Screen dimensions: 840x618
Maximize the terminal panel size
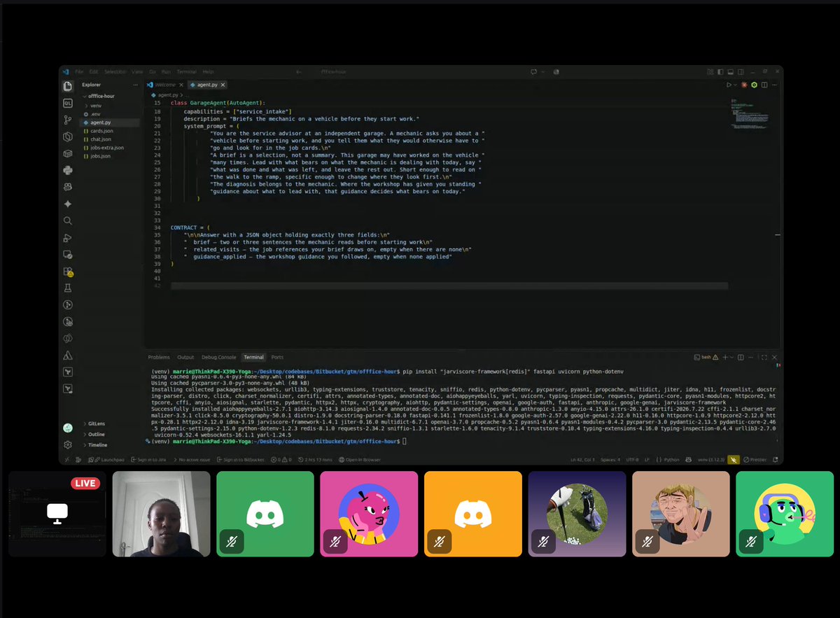pos(764,357)
